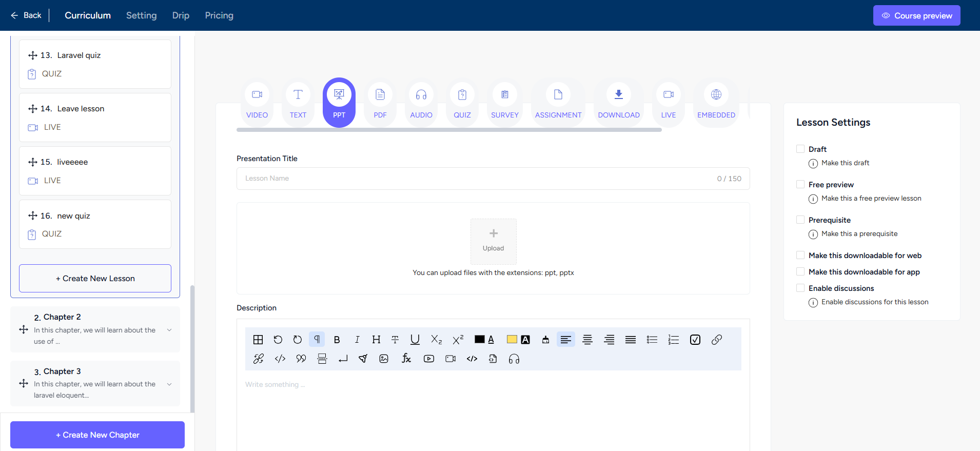Justify the text
This screenshot has width=980, height=451.
[x=631, y=340]
